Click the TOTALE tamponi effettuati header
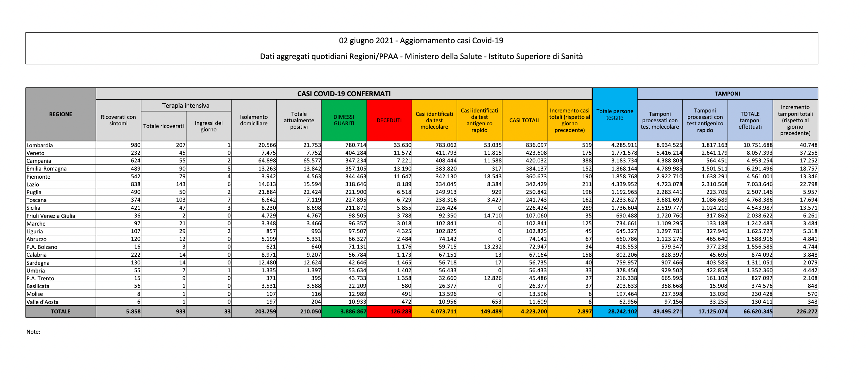Image resolution: width=868 pixels, height=385 pixels. tap(750, 120)
